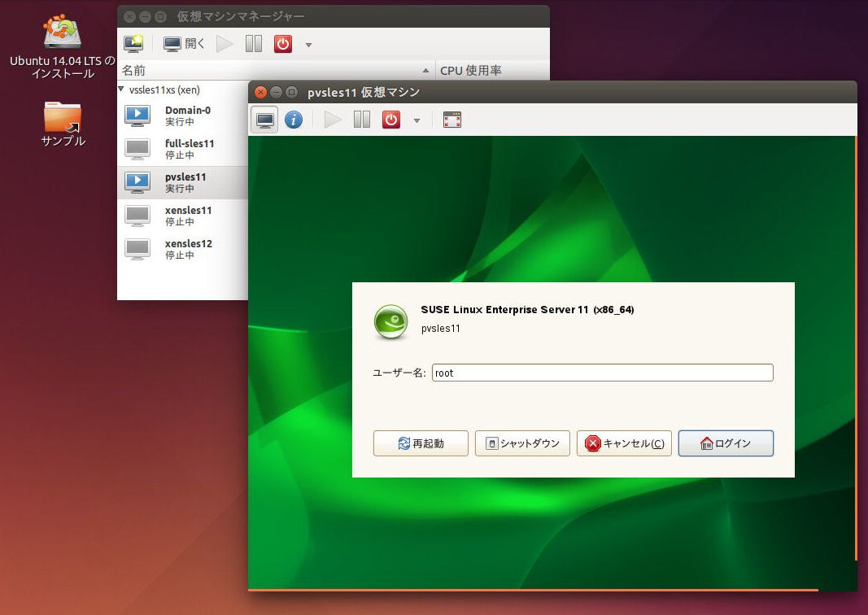868x615 pixels.
Task: Open the manager's shutdown options dropdown arrow
Action: tap(308, 45)
